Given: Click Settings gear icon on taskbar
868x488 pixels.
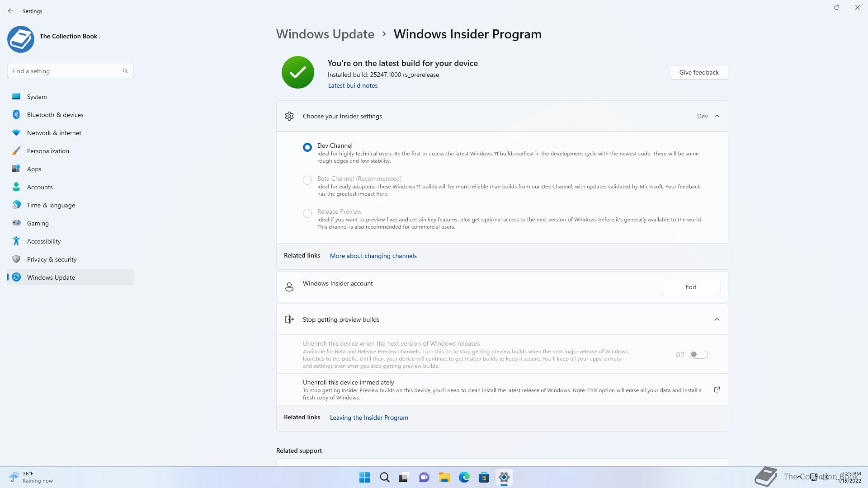Looking at the screenshot, I should (x=504, y=477).
